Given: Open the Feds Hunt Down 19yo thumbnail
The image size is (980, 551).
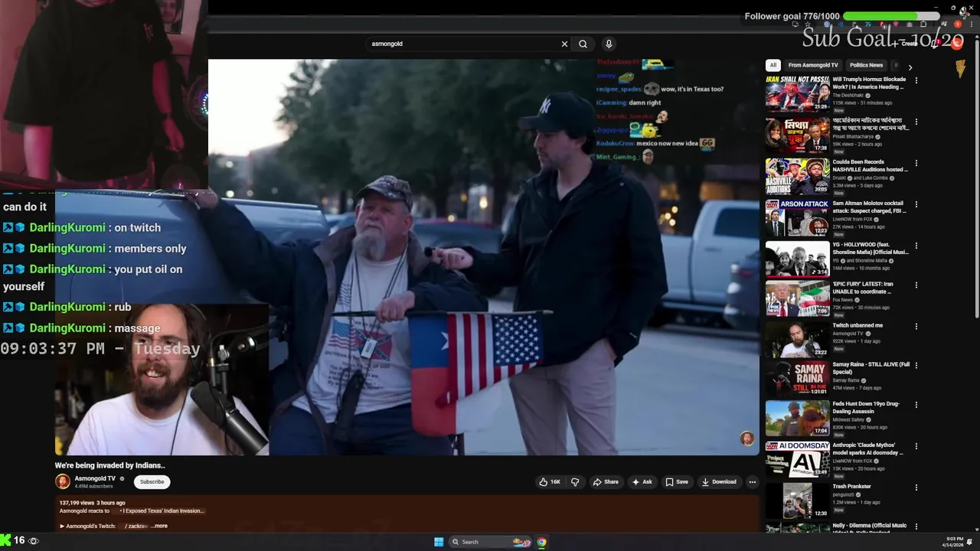Looking at the screenshot, I should pos(797,418).
